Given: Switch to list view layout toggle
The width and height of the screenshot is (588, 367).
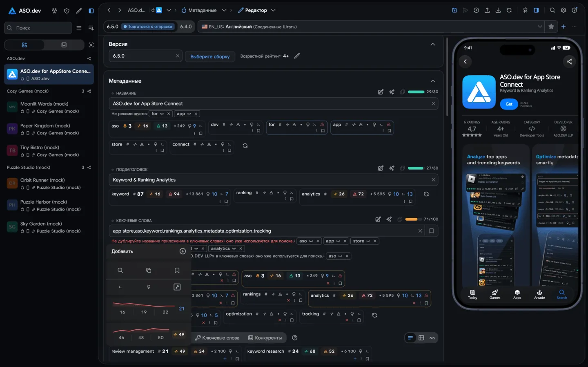Looking at the screenshot, I should 410,338.
